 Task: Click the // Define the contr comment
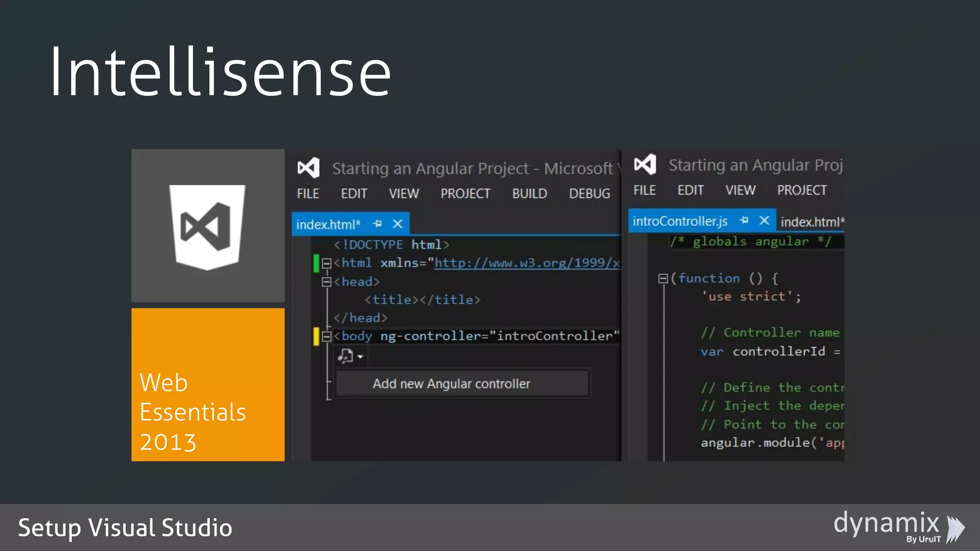pos(772,387)
